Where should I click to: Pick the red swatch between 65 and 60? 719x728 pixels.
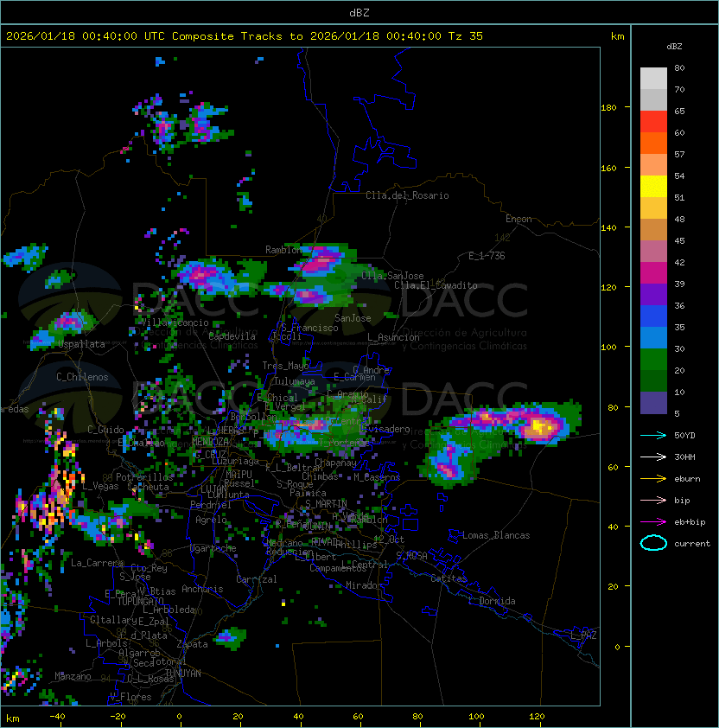[653, 121]
